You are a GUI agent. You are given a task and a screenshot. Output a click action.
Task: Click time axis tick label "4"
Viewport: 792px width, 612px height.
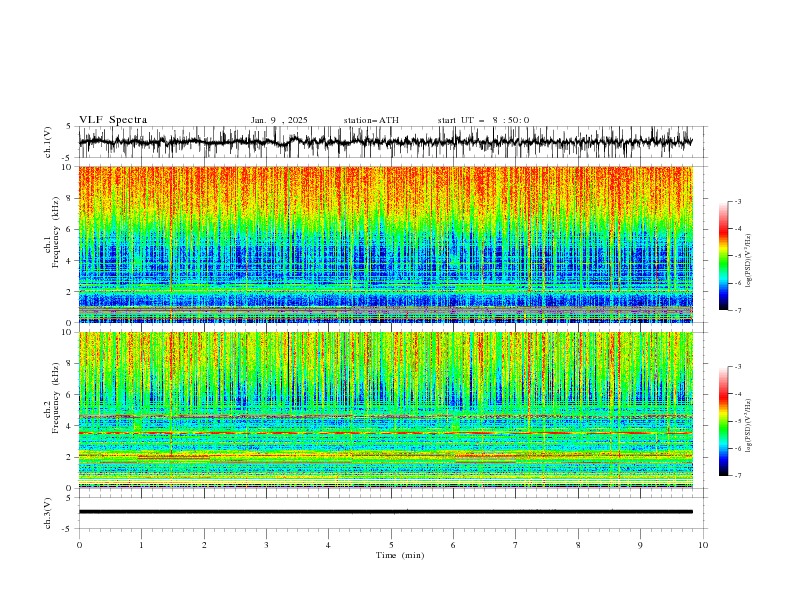coord(328,545)
